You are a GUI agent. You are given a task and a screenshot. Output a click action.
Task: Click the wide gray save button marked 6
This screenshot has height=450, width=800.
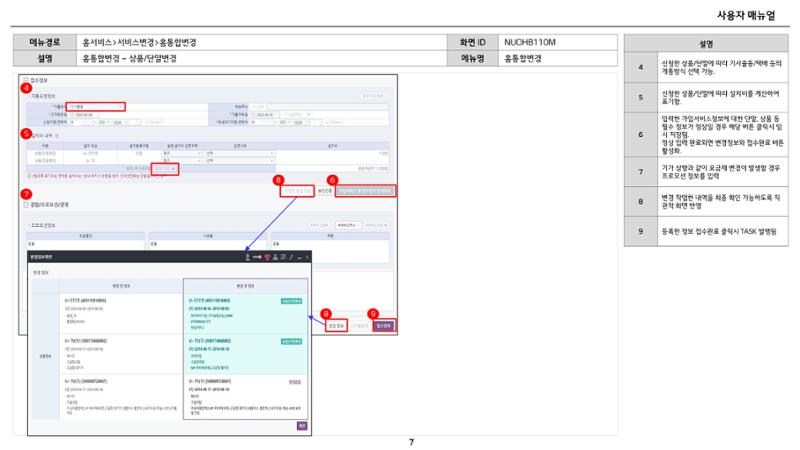(365, 191)
